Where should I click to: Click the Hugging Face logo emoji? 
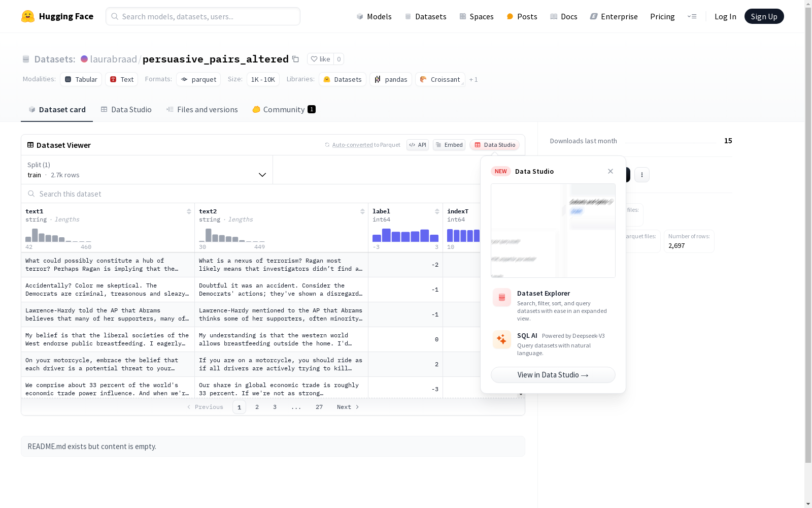tap(28, 16)
